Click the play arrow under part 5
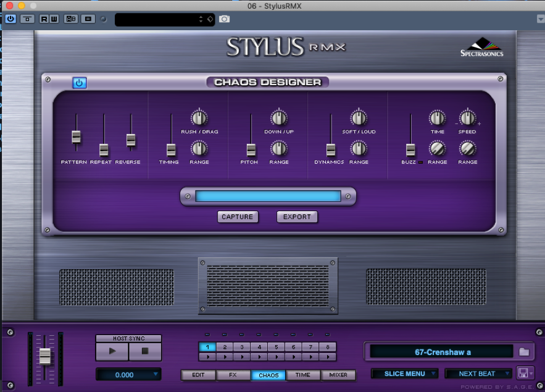This screenshot has height=392, width=545. [x=277, y=357]
